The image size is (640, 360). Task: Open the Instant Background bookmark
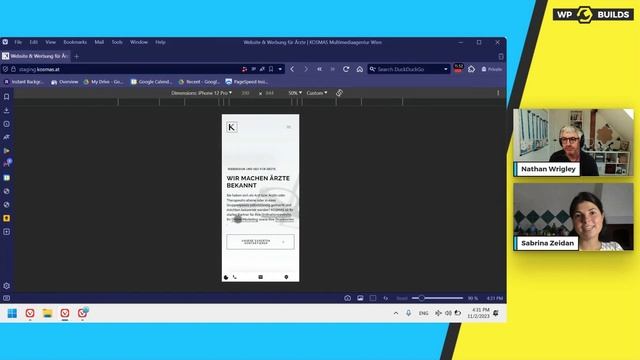(x=24, y=82)
